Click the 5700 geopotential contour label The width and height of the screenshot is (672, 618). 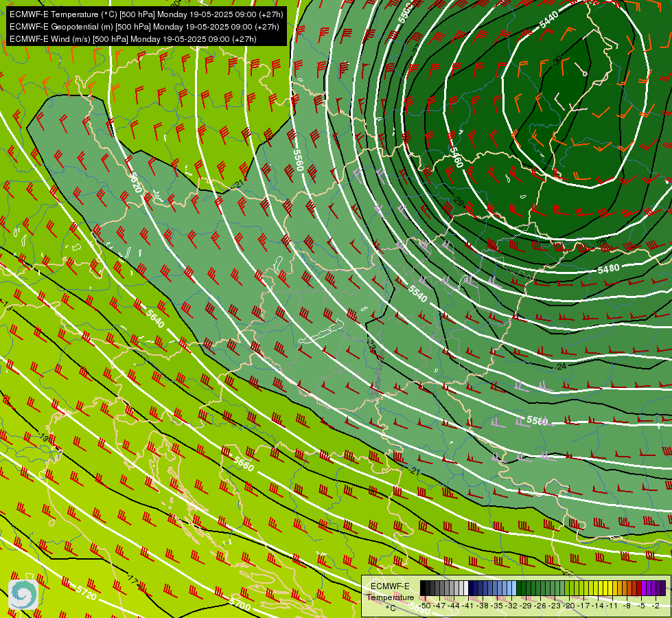tap(240, 604)
